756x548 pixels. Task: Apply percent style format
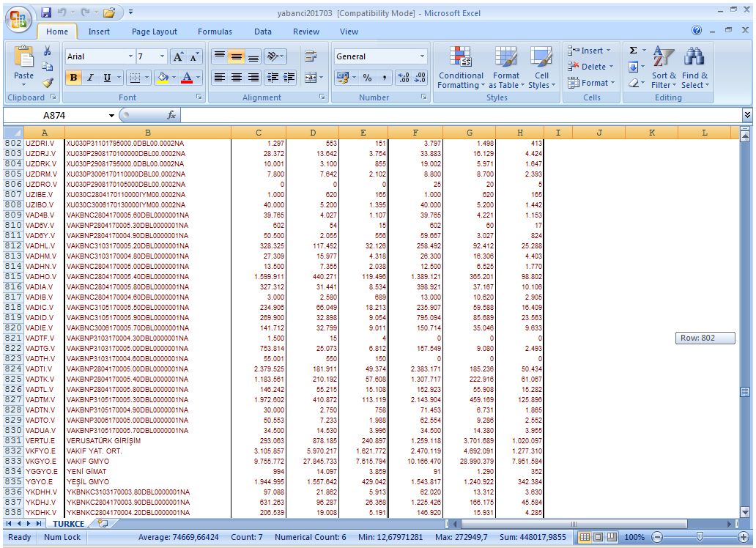368,77
